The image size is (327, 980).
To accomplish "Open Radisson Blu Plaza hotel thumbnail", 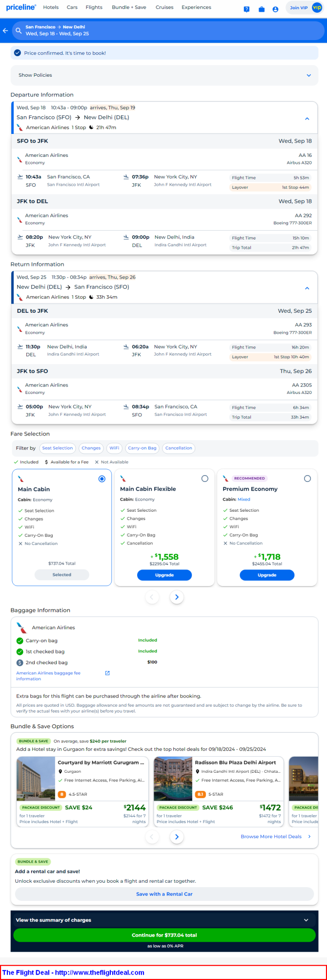I will [x=173, y=779].
